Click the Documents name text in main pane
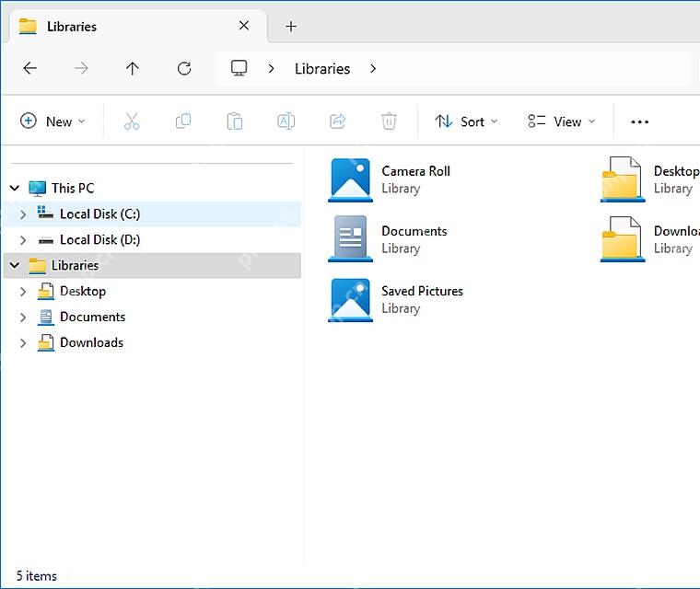The image size is (700, 589). tap(414, 231)
